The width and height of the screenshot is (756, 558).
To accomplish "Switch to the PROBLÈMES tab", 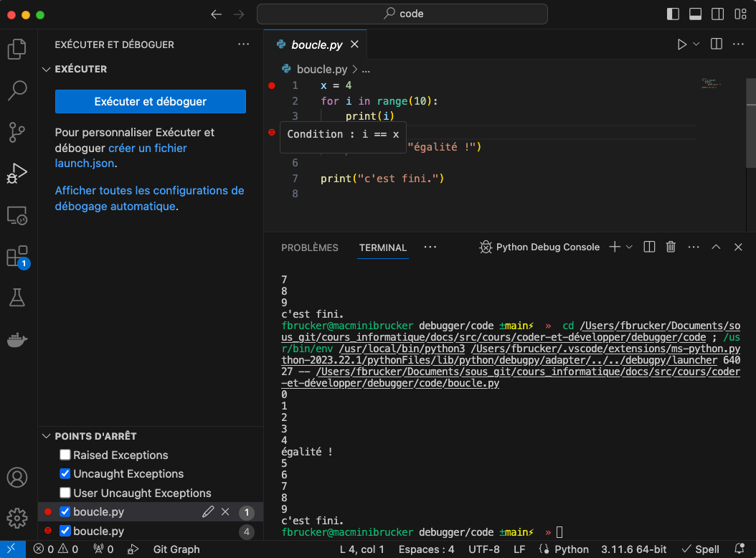I will pyautogui.click(x=309, y=247).
